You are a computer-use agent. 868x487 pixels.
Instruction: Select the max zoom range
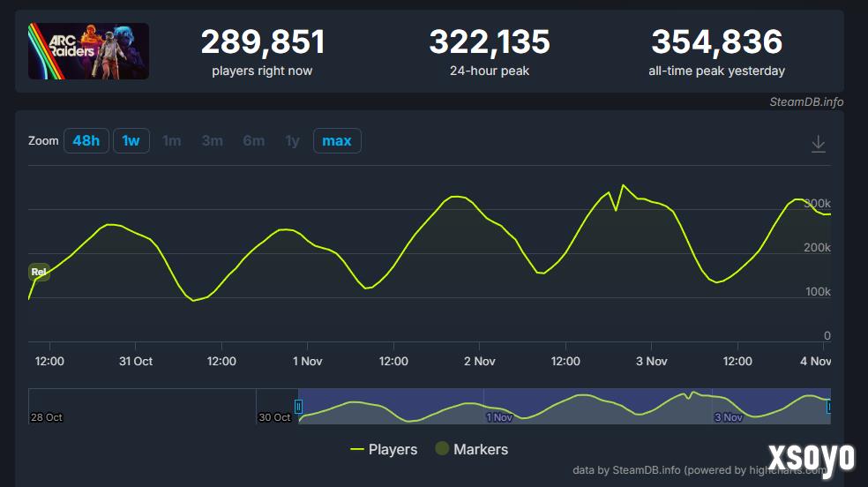pos(336,141)
